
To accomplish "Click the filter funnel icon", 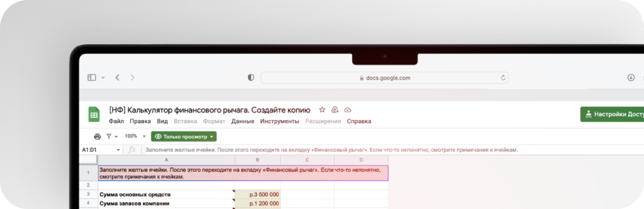I will point(109,136).
